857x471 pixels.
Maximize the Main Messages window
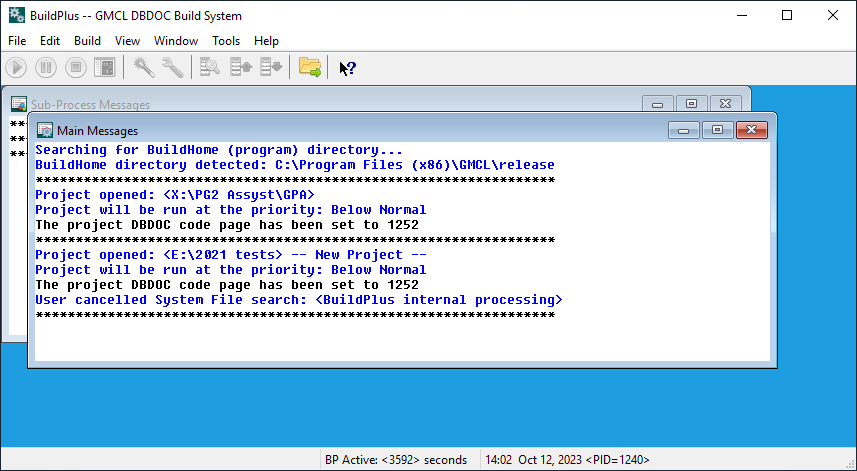coord(717,130)
